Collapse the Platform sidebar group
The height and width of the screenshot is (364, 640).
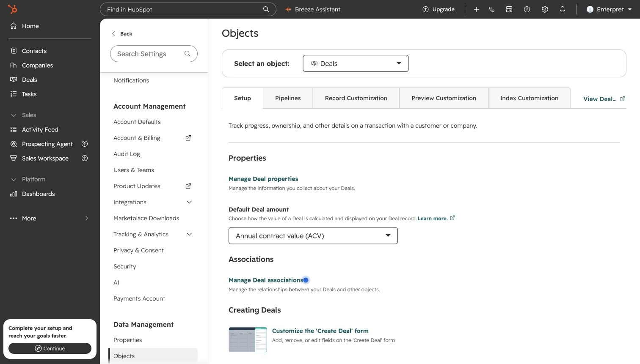pos(28,179)
